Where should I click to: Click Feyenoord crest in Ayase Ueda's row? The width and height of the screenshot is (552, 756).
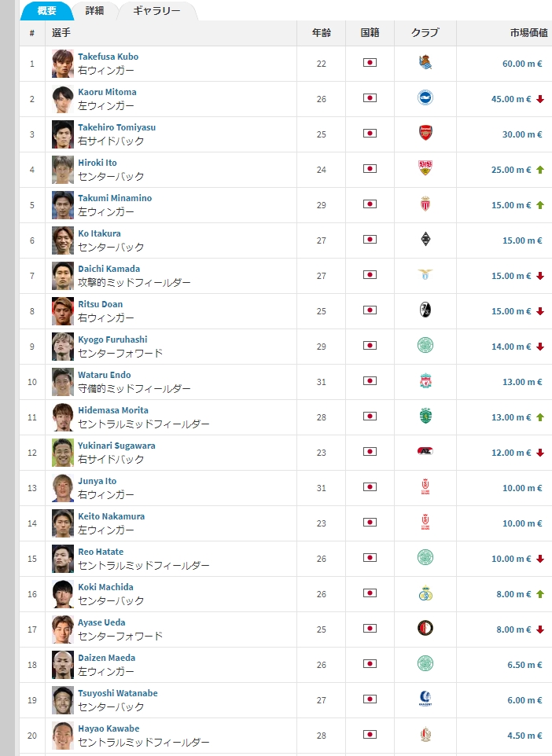click(x=425, y=629)
